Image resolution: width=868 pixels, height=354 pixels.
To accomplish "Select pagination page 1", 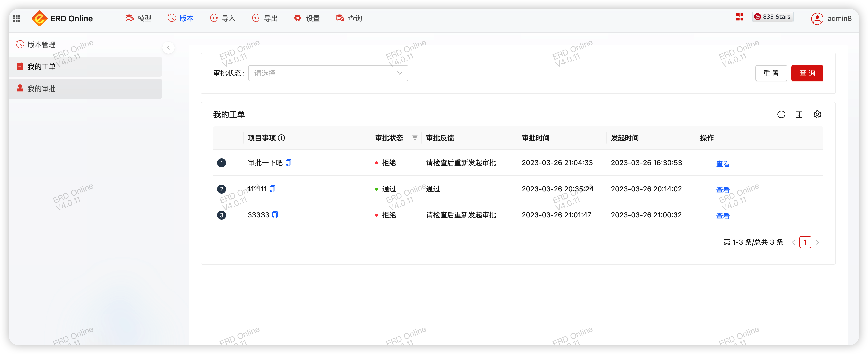I will point(805,242).
